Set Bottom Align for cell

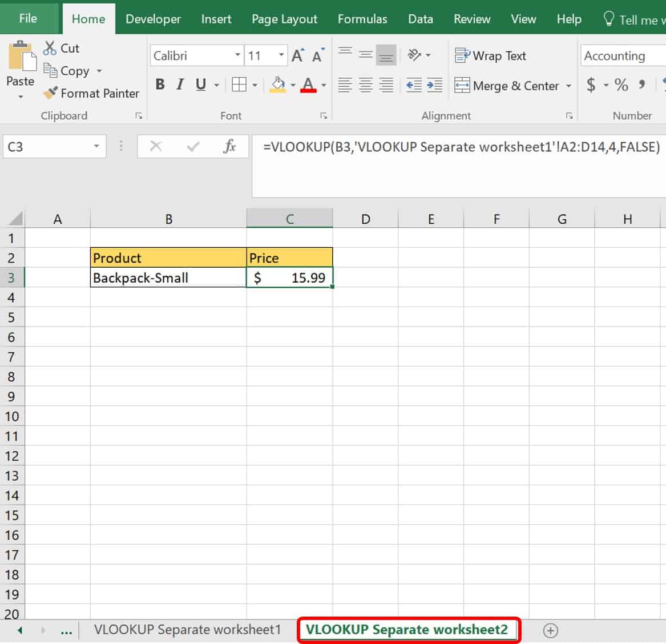(x=386, y=55)
